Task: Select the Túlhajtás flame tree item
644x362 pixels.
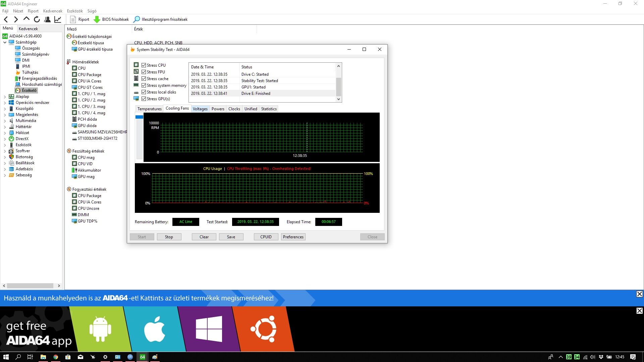Action: (27, 72)
